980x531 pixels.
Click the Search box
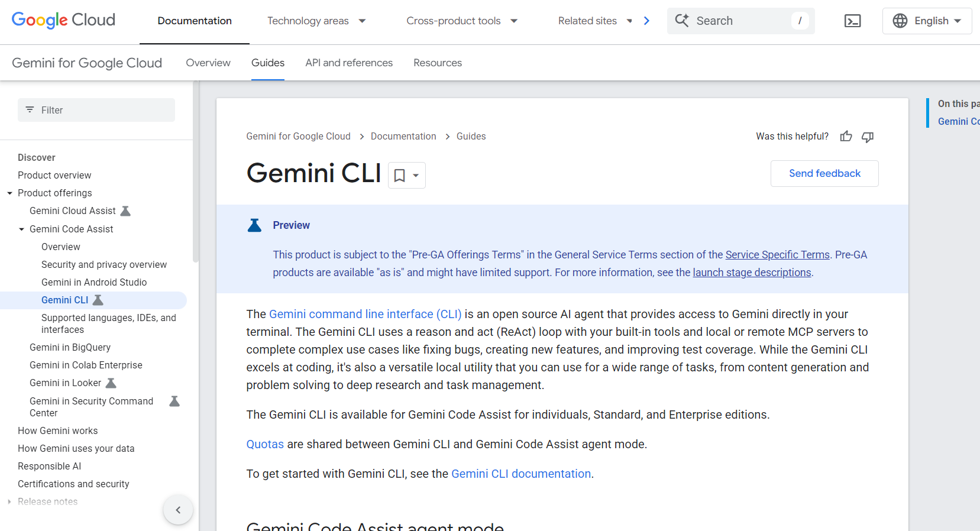click(740, 21)
